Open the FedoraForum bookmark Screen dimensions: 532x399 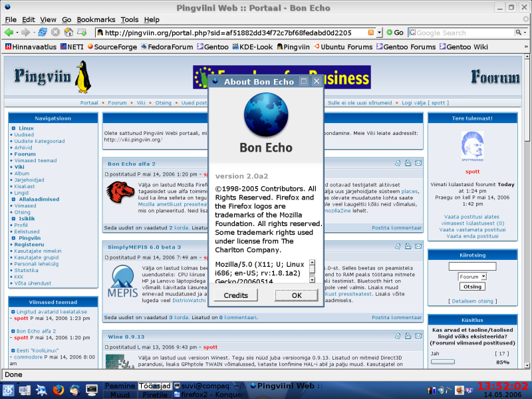[x=167, y=47]
